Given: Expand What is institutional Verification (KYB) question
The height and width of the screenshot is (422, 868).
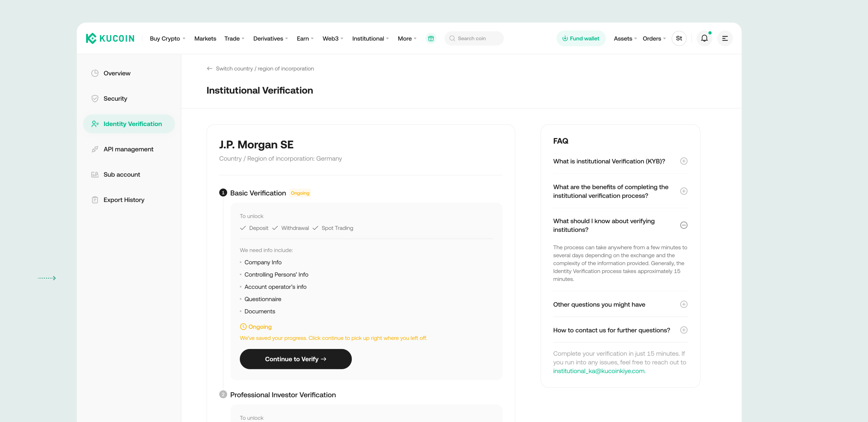Looking at the screenshot, I should (x=683, y=161).
